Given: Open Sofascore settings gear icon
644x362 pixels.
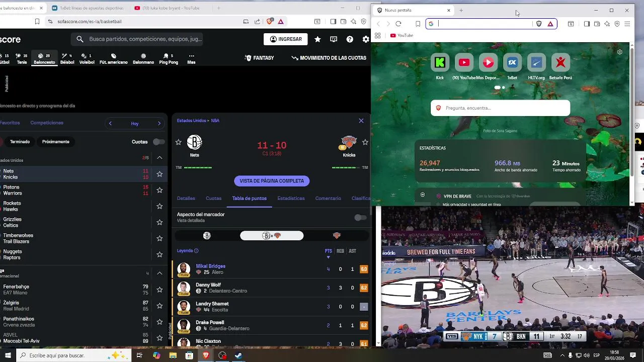Looking at the screenshot, I should point(366,39).
